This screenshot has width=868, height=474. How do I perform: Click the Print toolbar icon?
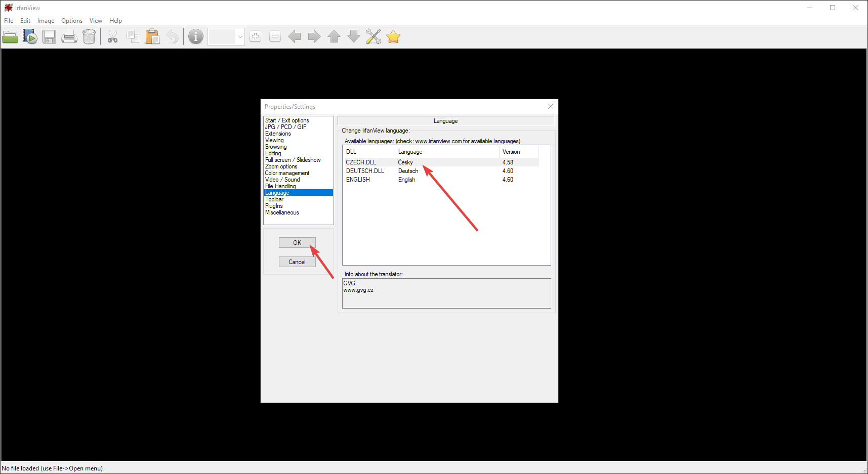tap(69, 37)
